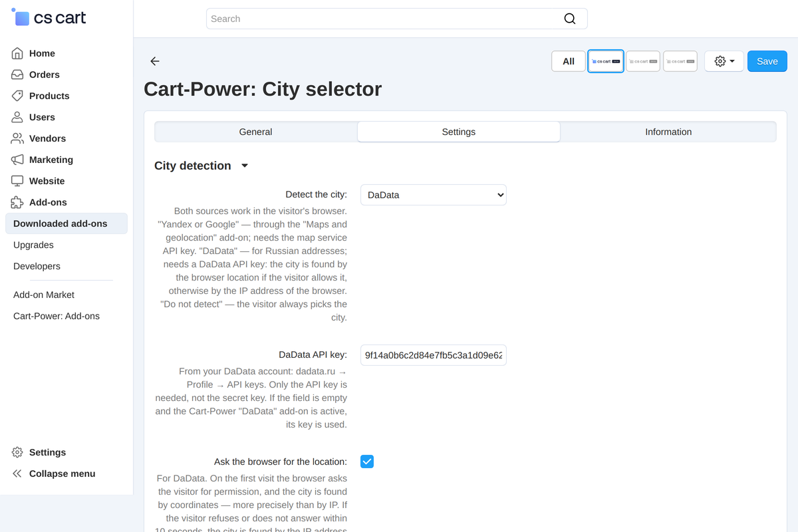This screenshot has width=798, height=532.
Task: Switch to the Settings tab
Action: (459, 132)
